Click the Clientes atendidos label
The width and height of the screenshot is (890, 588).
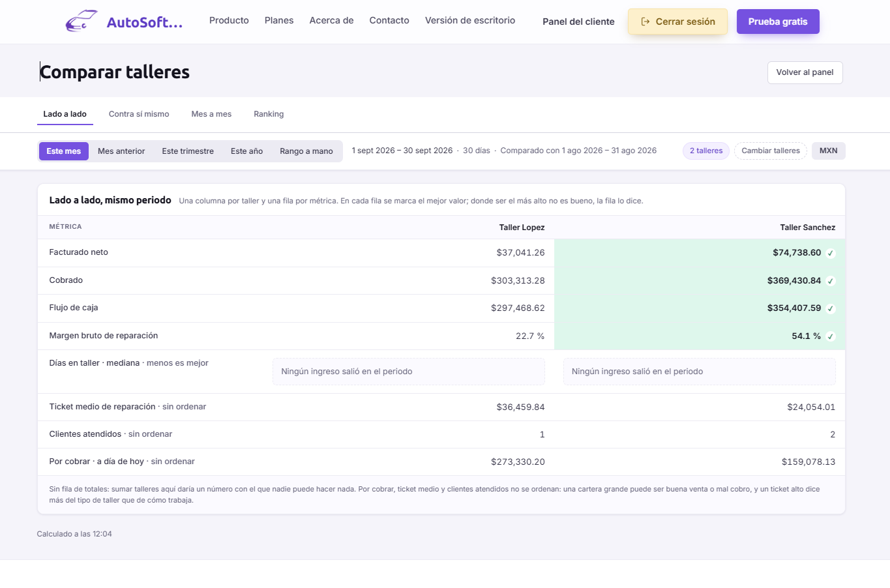(85, 434)
